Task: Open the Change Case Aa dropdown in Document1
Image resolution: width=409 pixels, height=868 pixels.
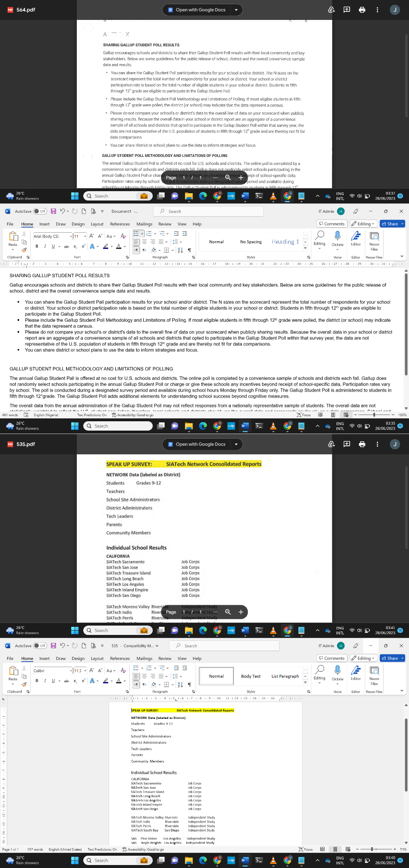Action: pos(111,236)
